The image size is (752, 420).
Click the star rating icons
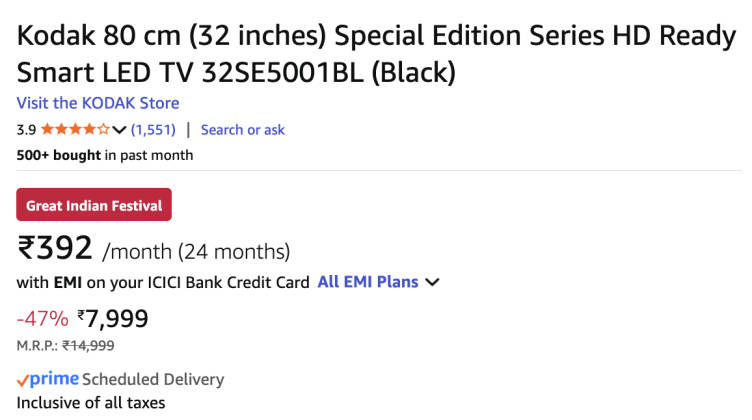tap(75, 130)
